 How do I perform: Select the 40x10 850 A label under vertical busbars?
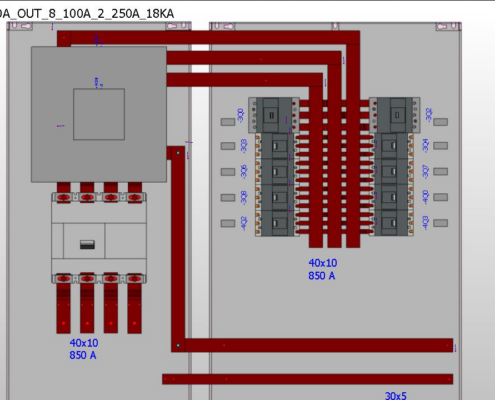pyautogui.click(x=322, y=269)
